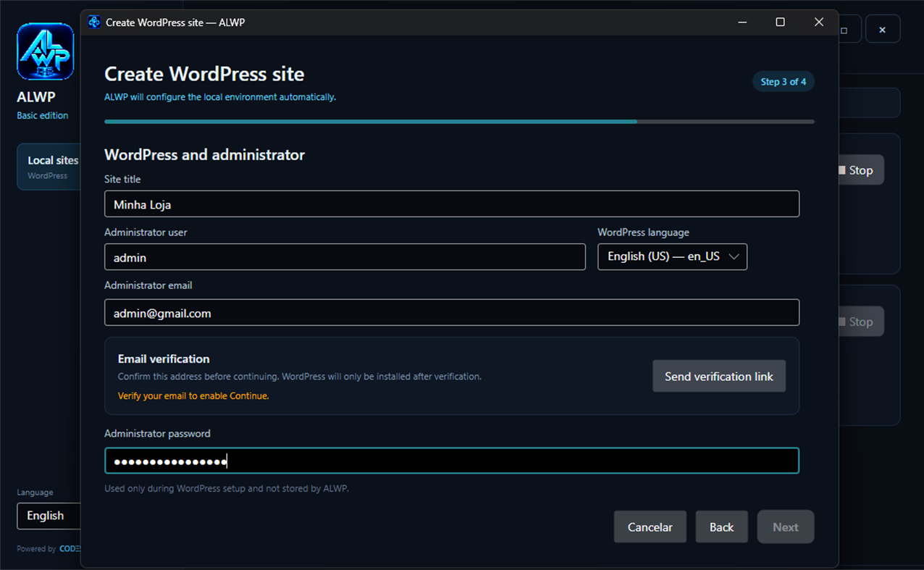Click the ALWP icon in dialog title bar
The width and height of the screenshot is (924, 570).
tap(94, 22)
